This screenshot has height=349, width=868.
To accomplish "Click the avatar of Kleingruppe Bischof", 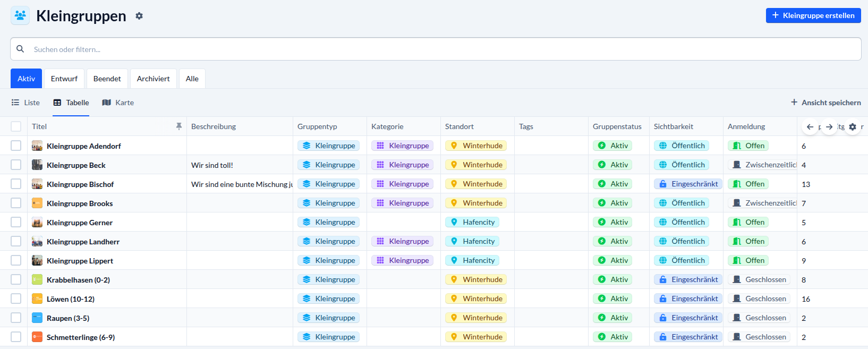I will point(37,184).
